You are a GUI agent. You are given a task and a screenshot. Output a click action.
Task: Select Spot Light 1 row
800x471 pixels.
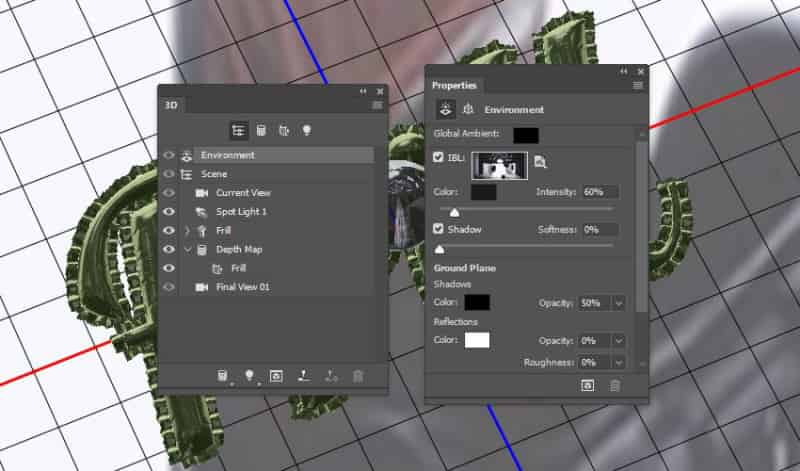276,212
